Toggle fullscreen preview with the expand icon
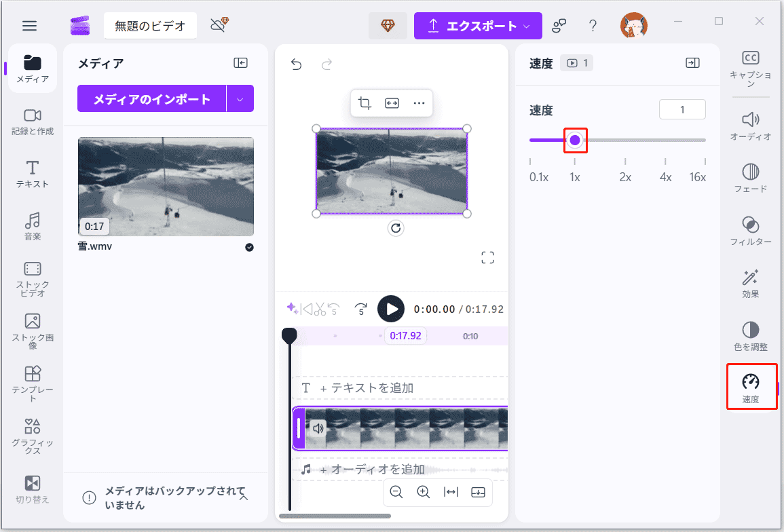The height and width of the screenshot is (532, 784). coord(487,257)
